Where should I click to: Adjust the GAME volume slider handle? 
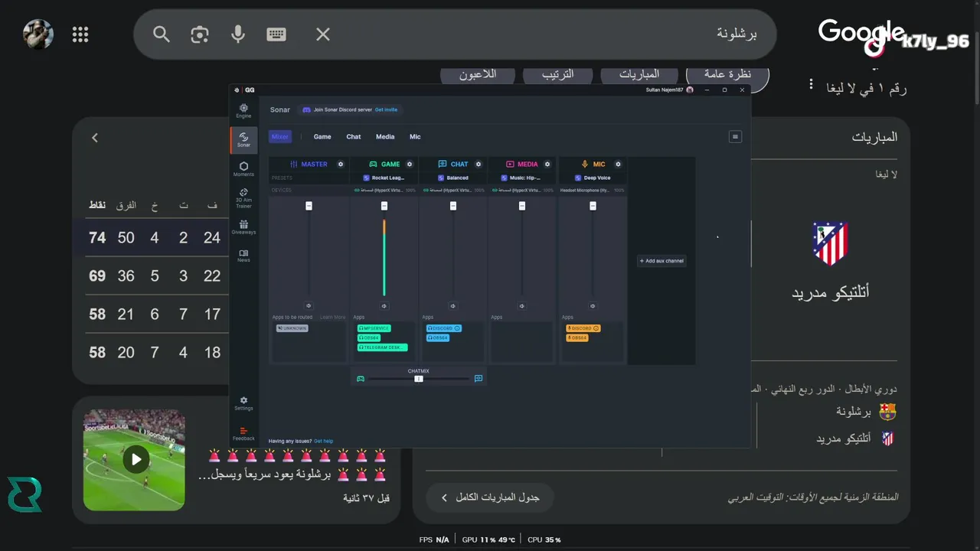tap(384, 206)
